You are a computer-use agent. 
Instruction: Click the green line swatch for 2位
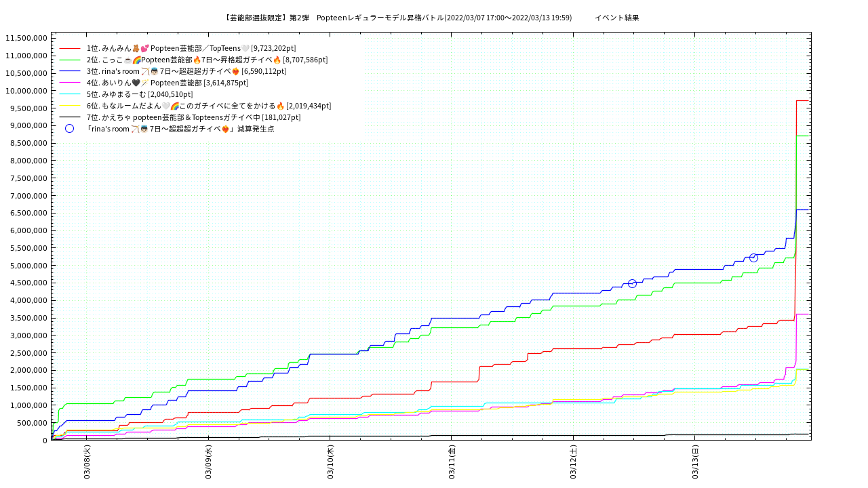coord(70,60)
